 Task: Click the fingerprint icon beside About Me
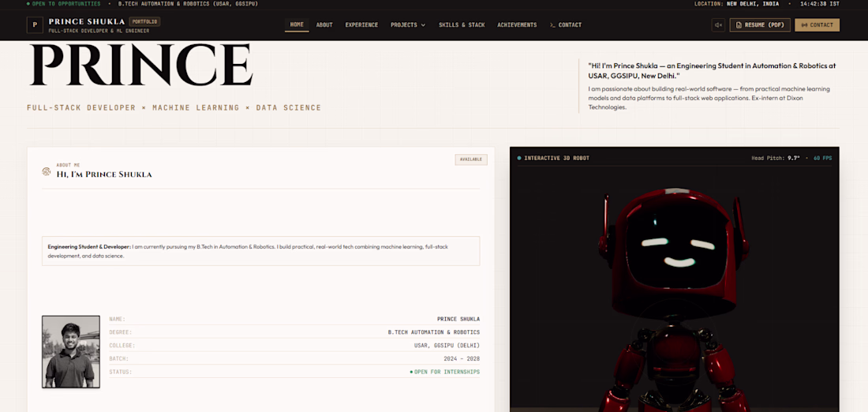coord(47,172)
